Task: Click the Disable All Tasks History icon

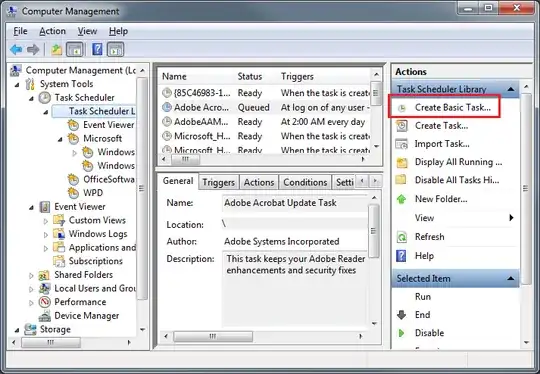Action: [401, 180]
